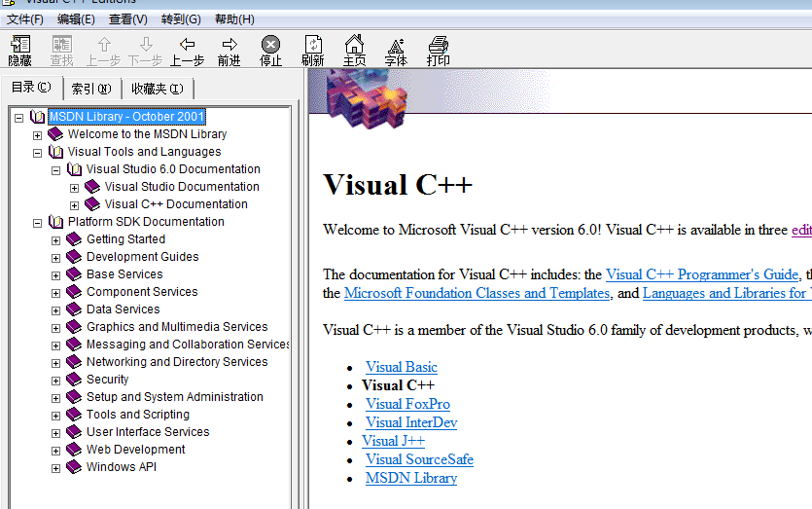Follow the Visual J++ link
The height and width of the screenshot is (509, 812).
pos(394,441)
